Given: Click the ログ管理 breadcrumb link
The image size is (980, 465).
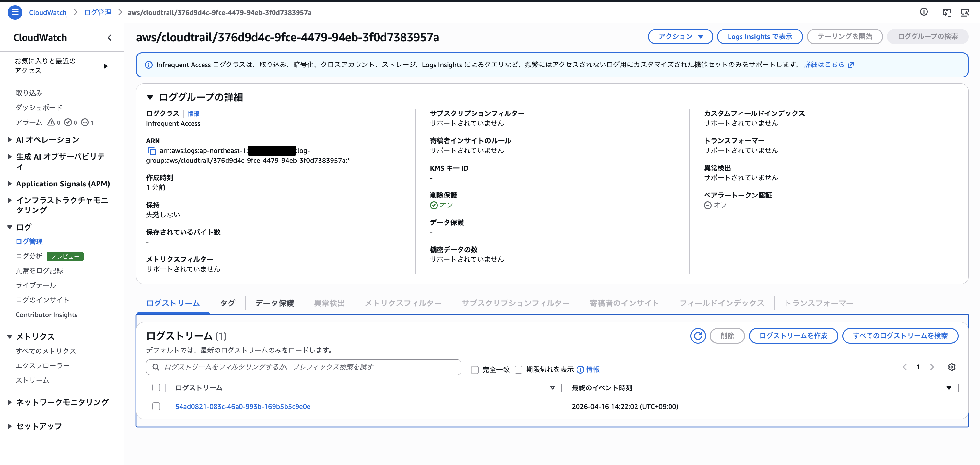Looking at the screenshot, I should [x=98, y=13].
